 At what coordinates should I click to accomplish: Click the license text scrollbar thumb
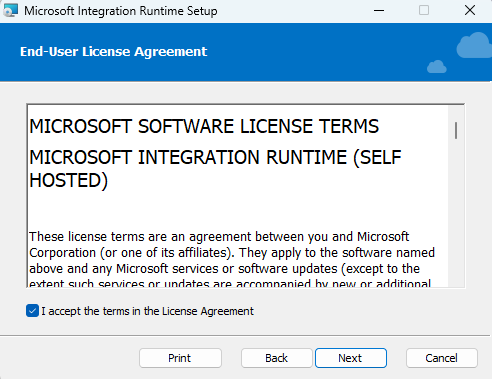coord(456,130)
